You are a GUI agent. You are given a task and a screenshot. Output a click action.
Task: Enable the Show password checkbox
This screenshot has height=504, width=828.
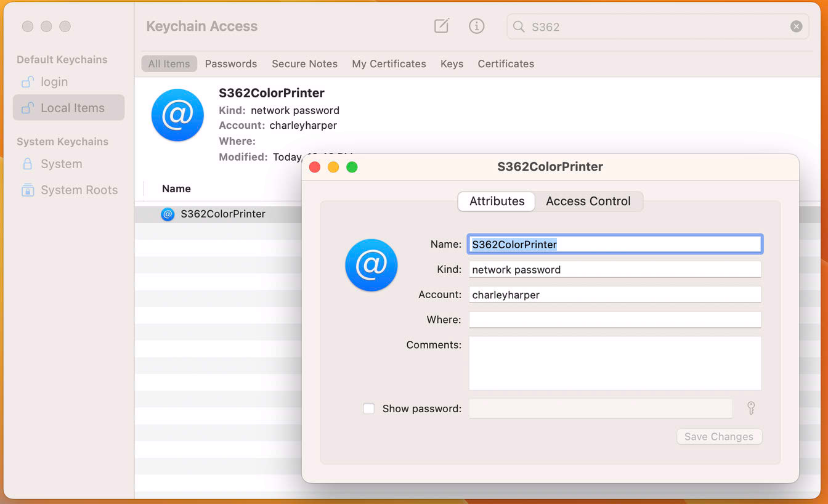pos(368,408)
